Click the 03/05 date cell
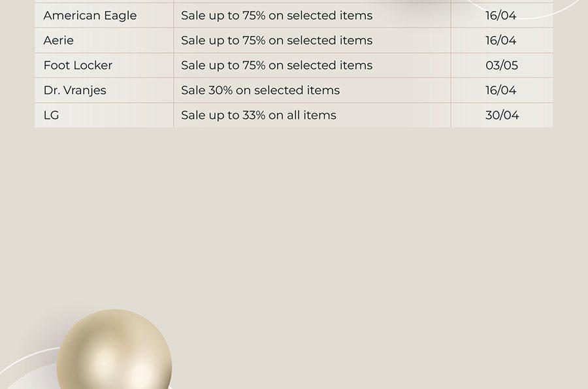Screen dimensions: 588x389 (x=502, y=65)
